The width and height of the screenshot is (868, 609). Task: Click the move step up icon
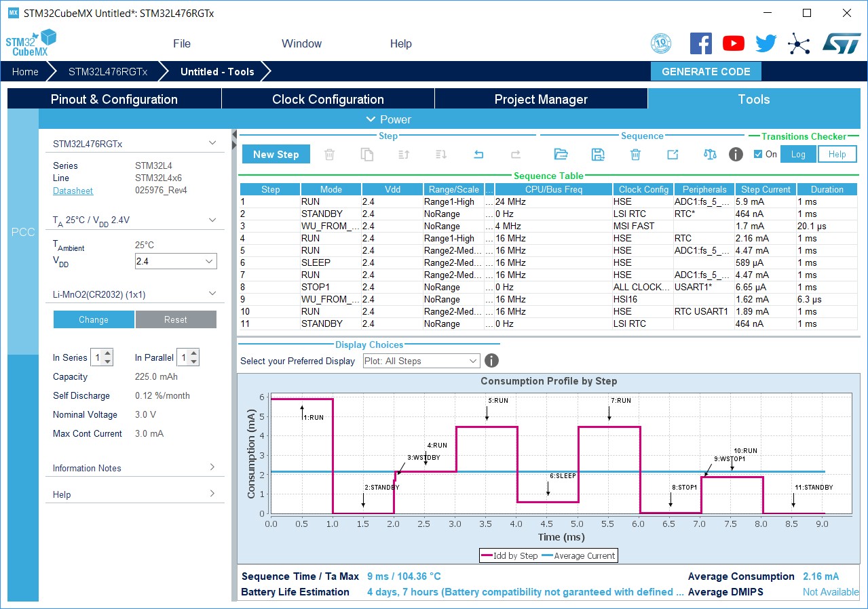(404, 155)
